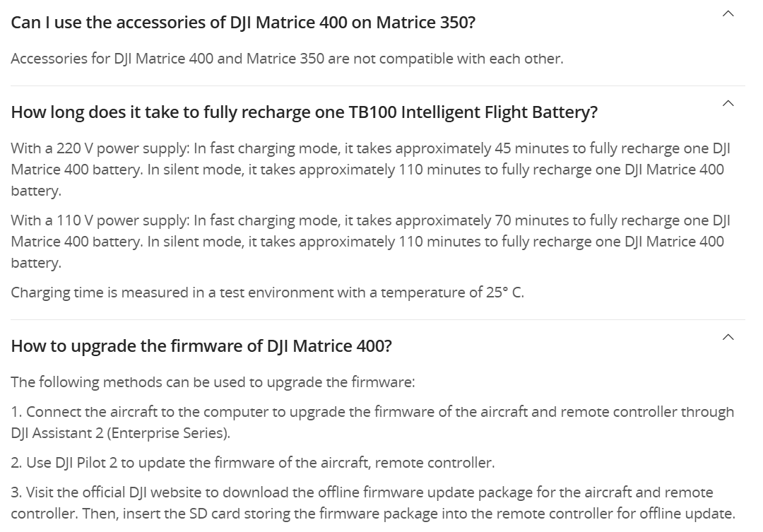Screen dimensions: 763x532
Task: Click the charging time test environment note
Action: pyautogui.click(x=268, y=292)
